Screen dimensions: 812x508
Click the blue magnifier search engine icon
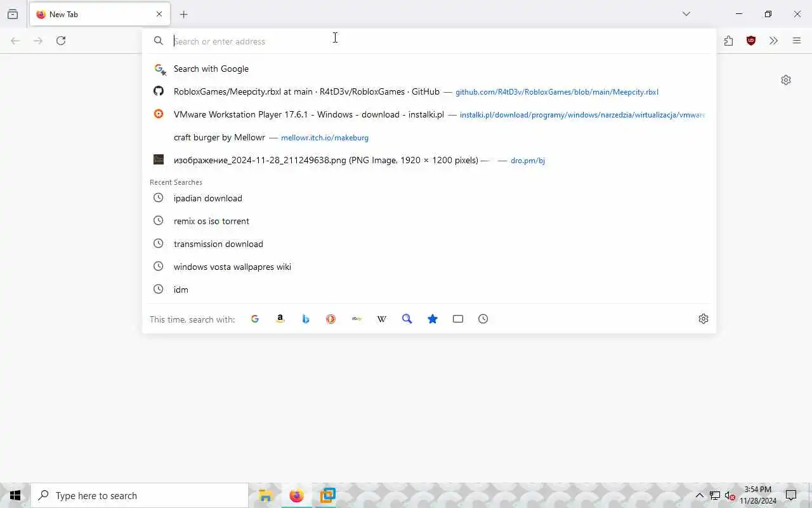pos(407,319)
